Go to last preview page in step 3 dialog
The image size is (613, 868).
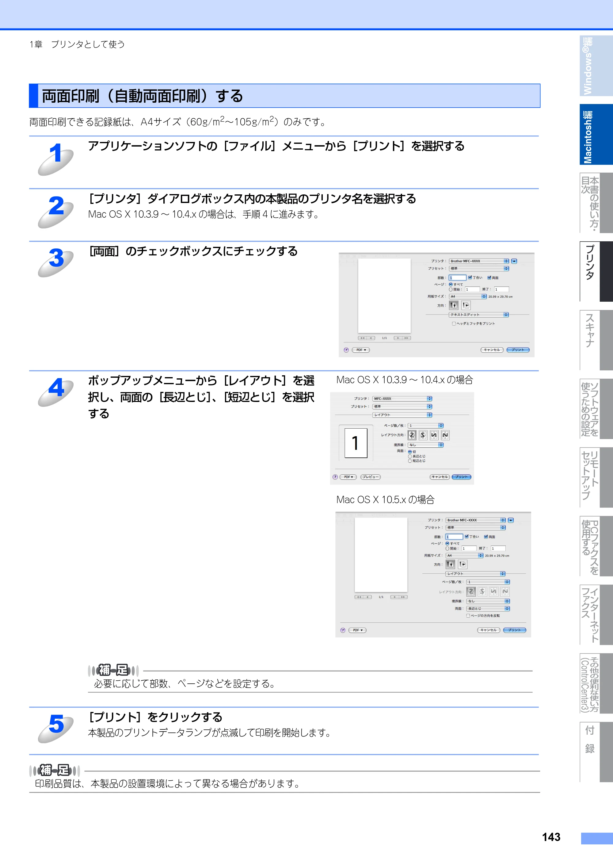(407, 338)
